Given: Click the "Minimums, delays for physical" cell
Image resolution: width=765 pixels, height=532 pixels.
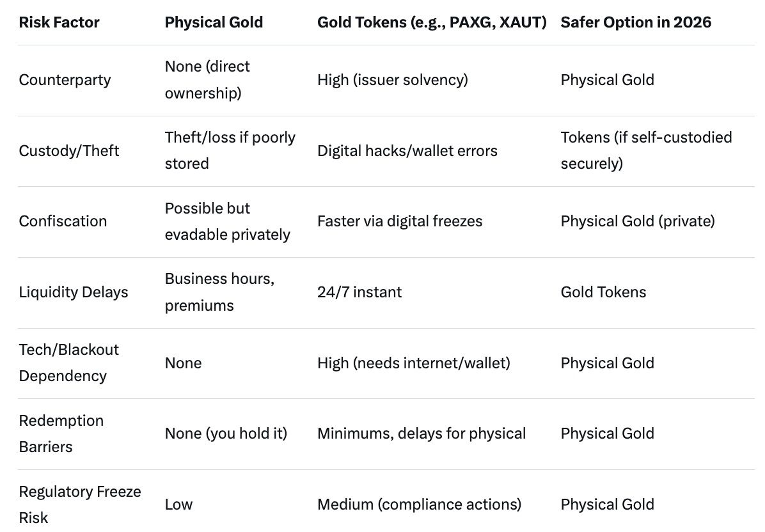Looking at the screenshot, I should (x=422, y=434).
